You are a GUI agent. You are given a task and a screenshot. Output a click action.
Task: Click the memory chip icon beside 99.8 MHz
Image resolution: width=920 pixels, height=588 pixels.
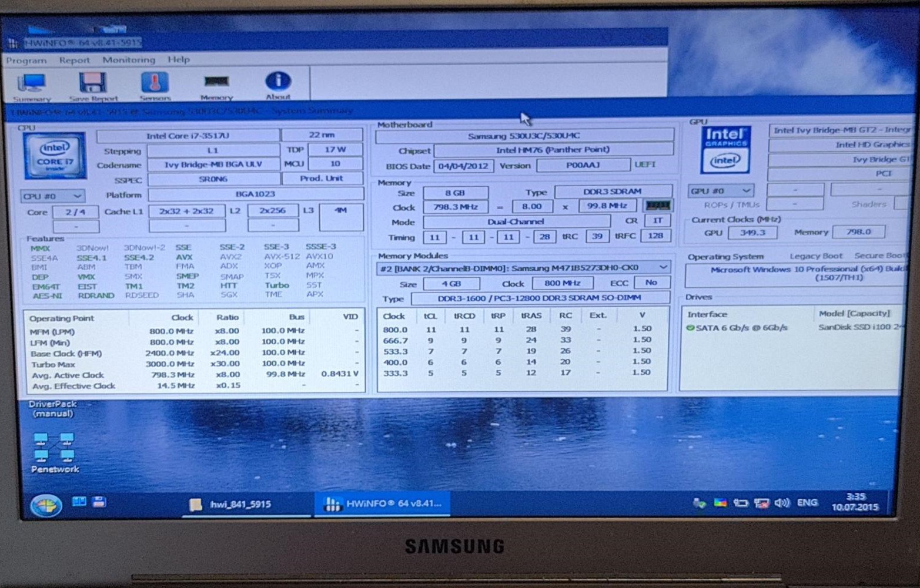(657, 206)
